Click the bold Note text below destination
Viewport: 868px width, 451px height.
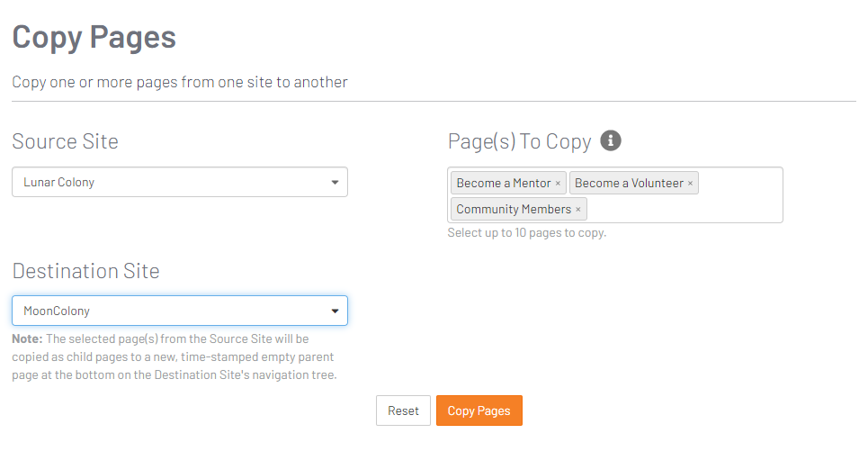[27, 338]
